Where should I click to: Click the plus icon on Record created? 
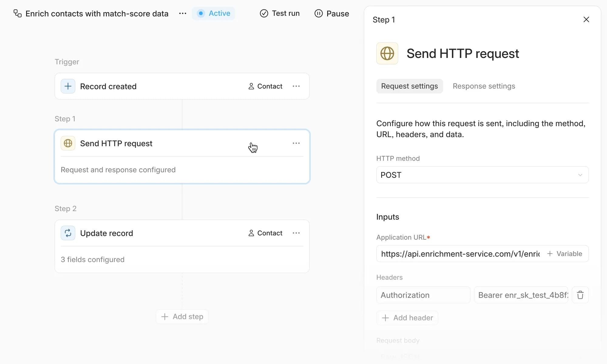point(68,86)
